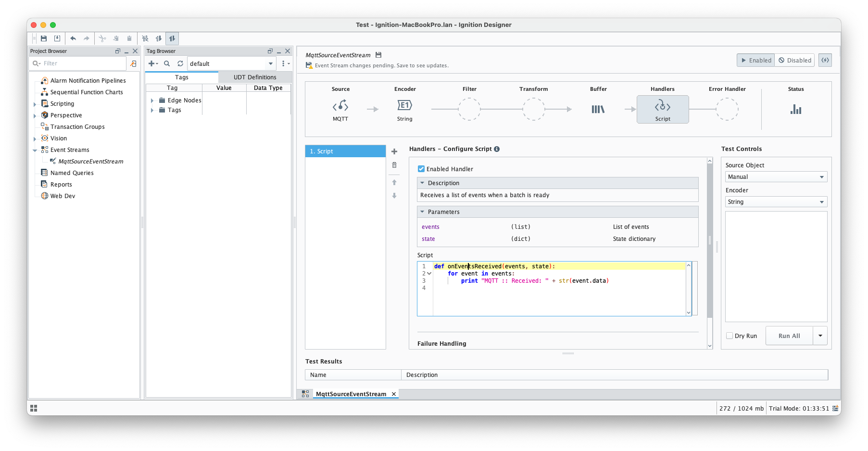
Task: Move the handler up
Action: (394, 182)
